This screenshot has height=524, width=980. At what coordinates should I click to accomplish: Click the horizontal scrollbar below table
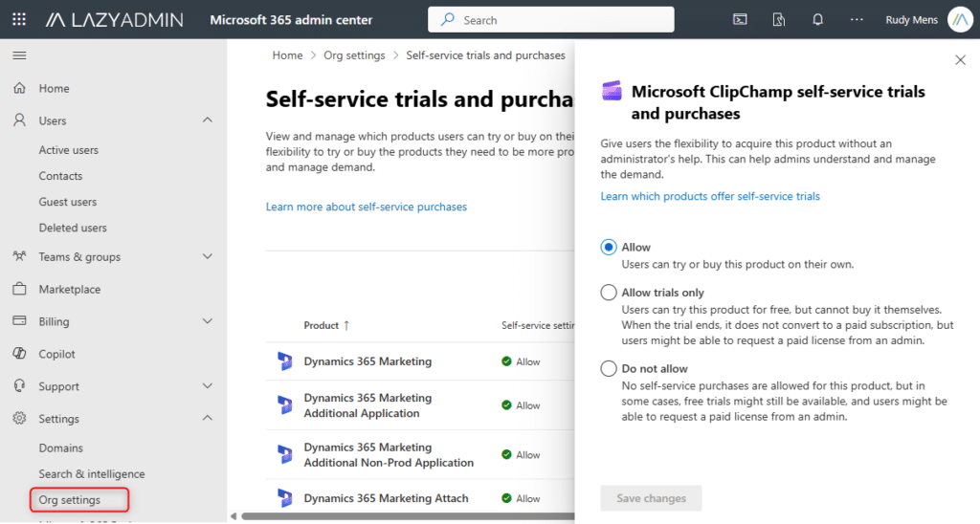[408, 516]
